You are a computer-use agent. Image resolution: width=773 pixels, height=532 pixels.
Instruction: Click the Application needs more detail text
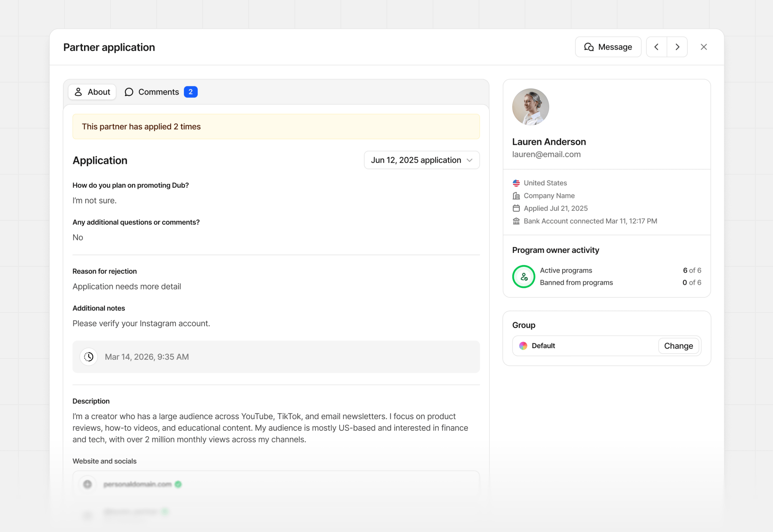[x=127, y=287]
